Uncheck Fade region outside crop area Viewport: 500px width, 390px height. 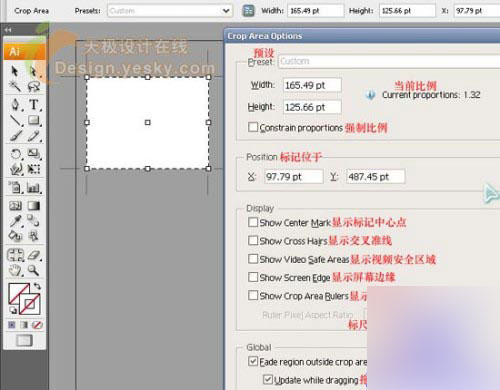253,361
